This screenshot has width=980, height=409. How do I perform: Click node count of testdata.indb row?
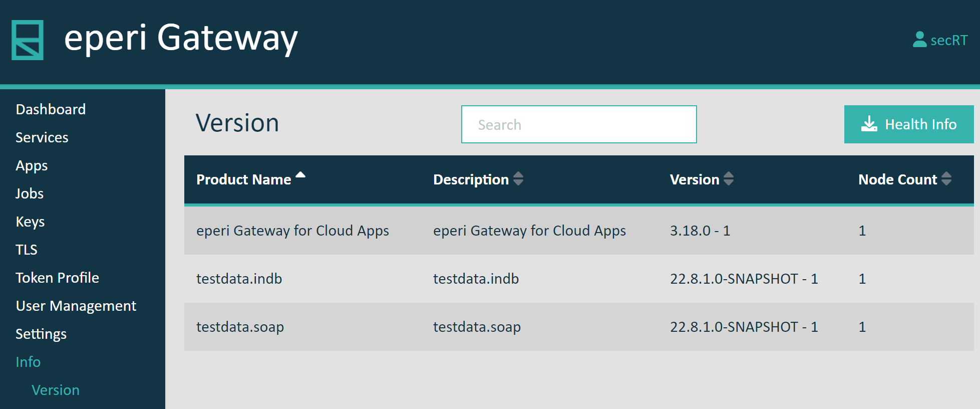click(x=862, y=279)
